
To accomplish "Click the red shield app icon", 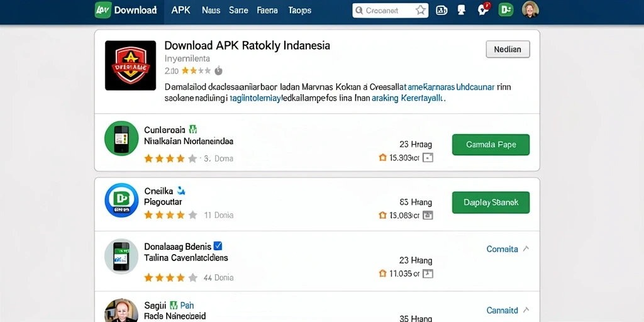I will click(x=130, y=65).
